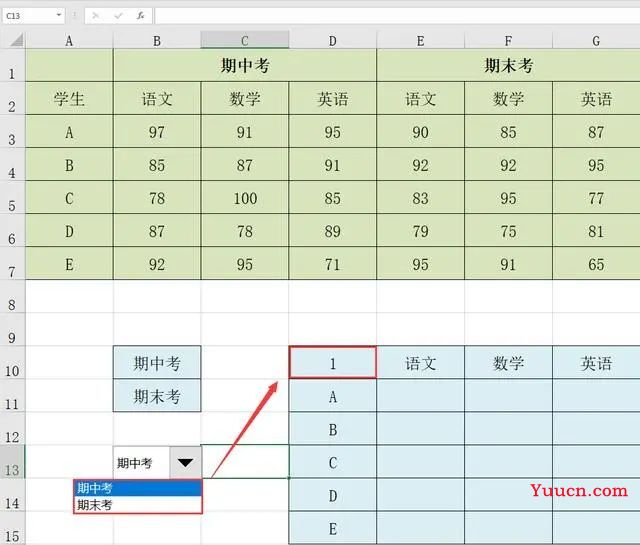This screenshot has height=545, width=640.
Task: Click 语文 header in cell E2
Action: pyautogui.click(x=420, y=98)
